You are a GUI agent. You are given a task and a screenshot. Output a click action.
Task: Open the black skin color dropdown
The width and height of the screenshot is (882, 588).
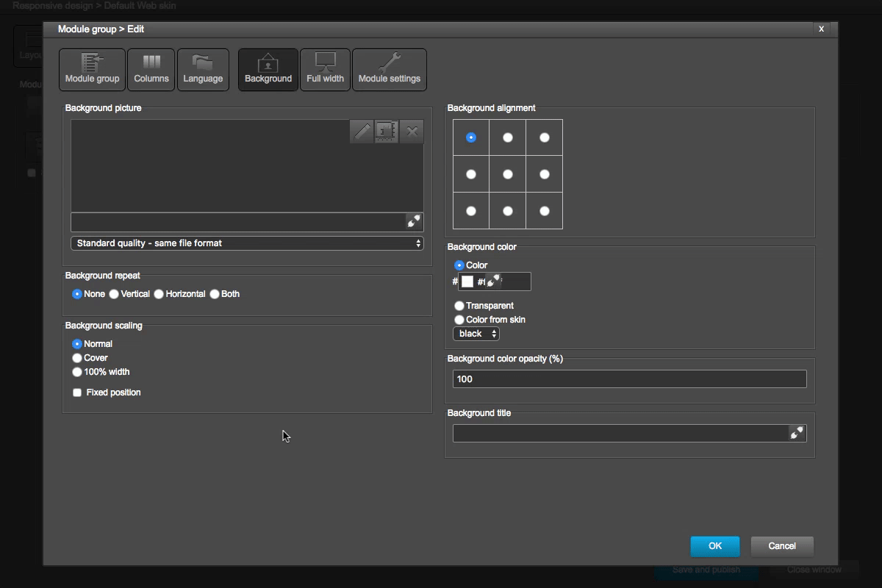point(476,334)
